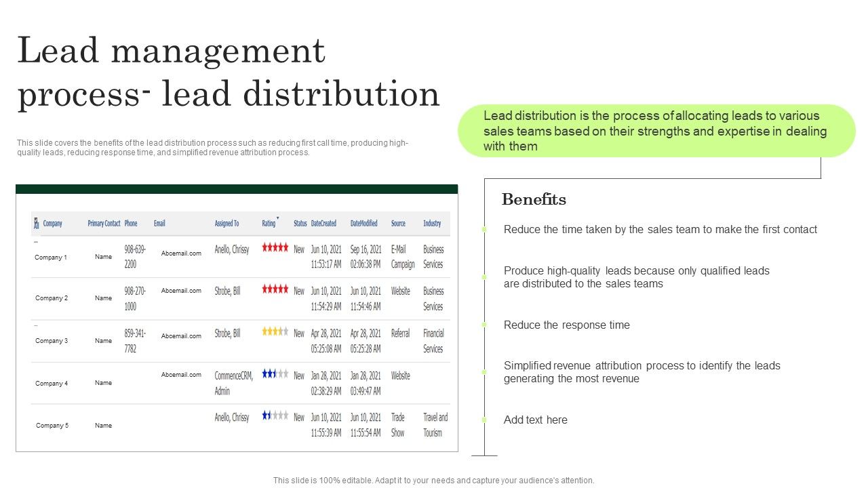868x488 pixels.
Task: Select the Company 2 cell
Action: [x=52, y=298]
